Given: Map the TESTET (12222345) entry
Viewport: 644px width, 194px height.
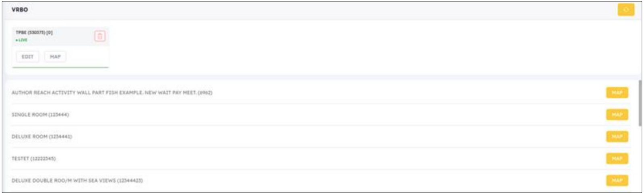Looking at the screenshot, I should 617,159.
